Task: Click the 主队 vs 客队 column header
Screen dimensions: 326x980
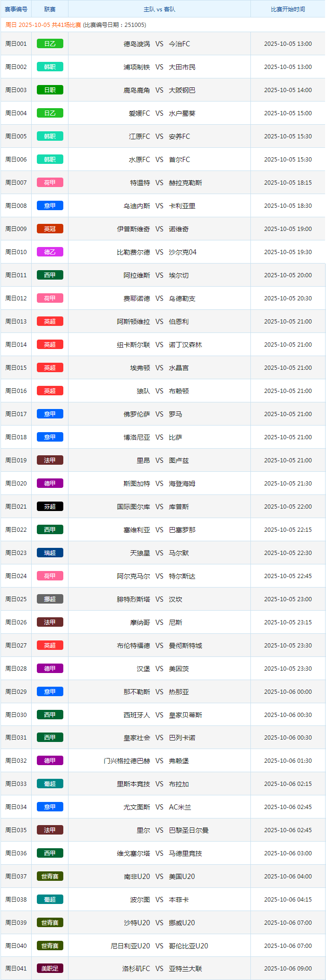Action: (x=159, y=9)
